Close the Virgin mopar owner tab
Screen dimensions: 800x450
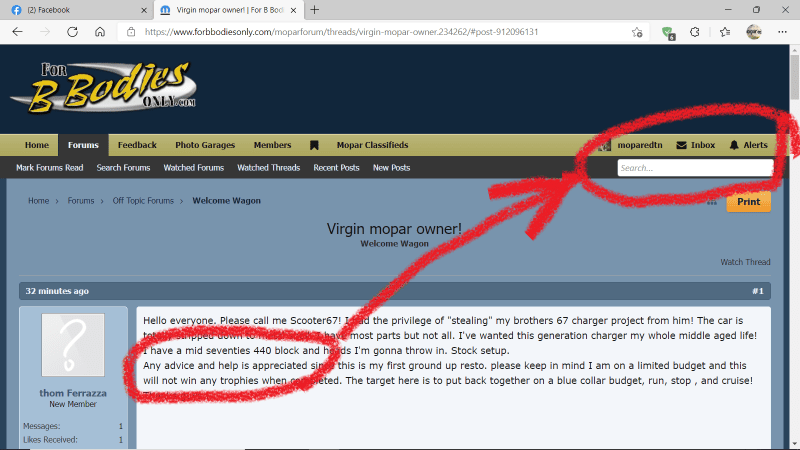[x=293, y=10]
